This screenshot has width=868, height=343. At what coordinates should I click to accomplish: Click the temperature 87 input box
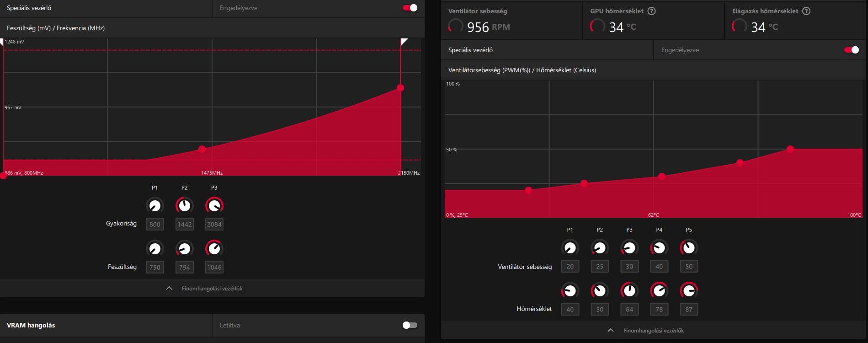[689, 309]
